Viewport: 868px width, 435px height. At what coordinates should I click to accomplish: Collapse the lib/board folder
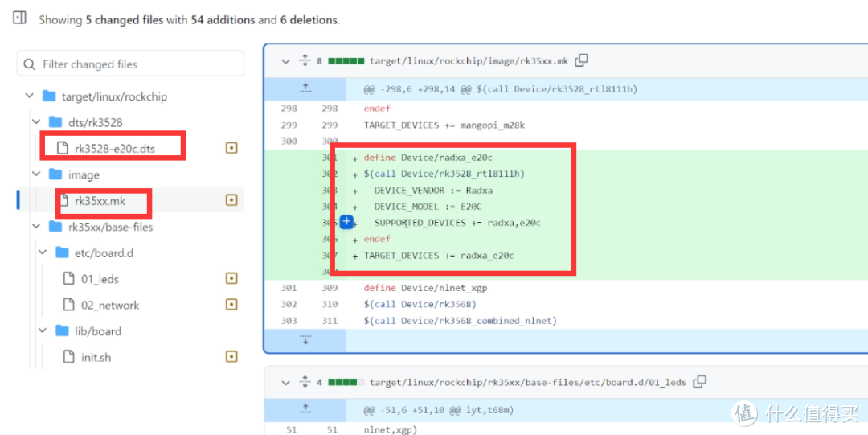(x=43, y=330)
